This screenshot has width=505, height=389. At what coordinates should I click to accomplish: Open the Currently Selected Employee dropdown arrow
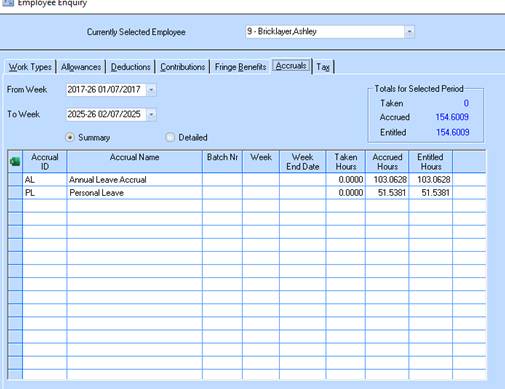409,32
